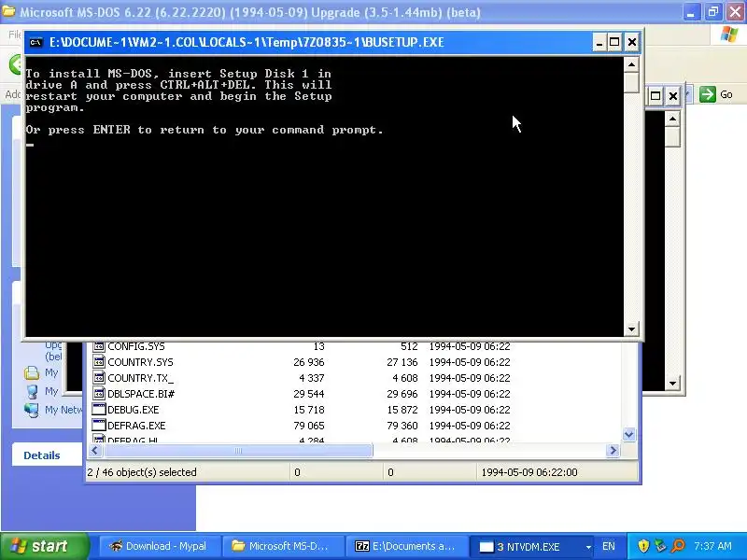
Task: Click the front console scrollbar down arrow
Action: coord(631,329)
